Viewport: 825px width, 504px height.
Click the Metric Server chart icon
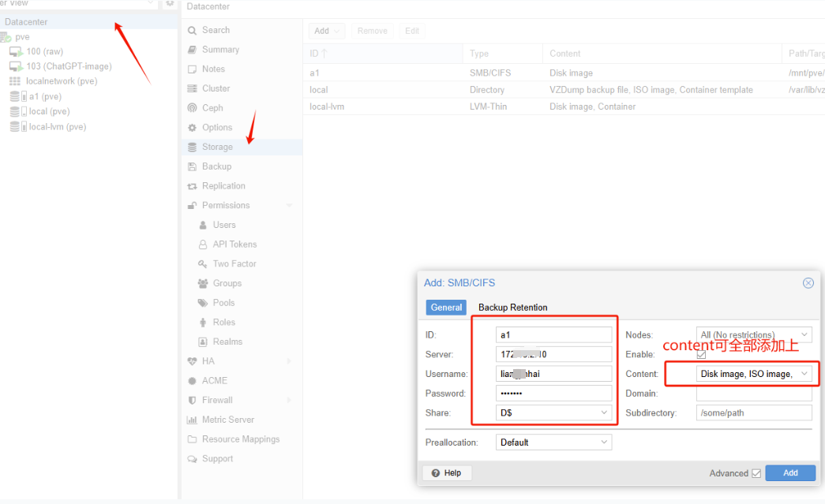click(x=192, y=420)
